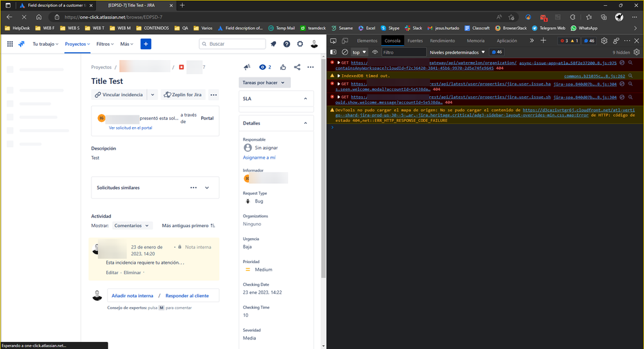Open Solicitudes similares three-dot menu
This screenshot has height=349, width=644.
[193, 188]
